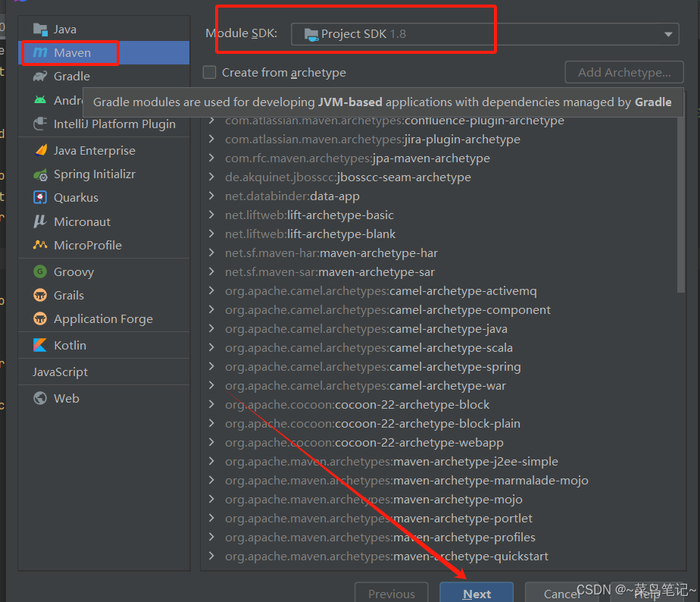
Task: Expand the camel-archetype-component node
Action: click(x=211, y=309)
